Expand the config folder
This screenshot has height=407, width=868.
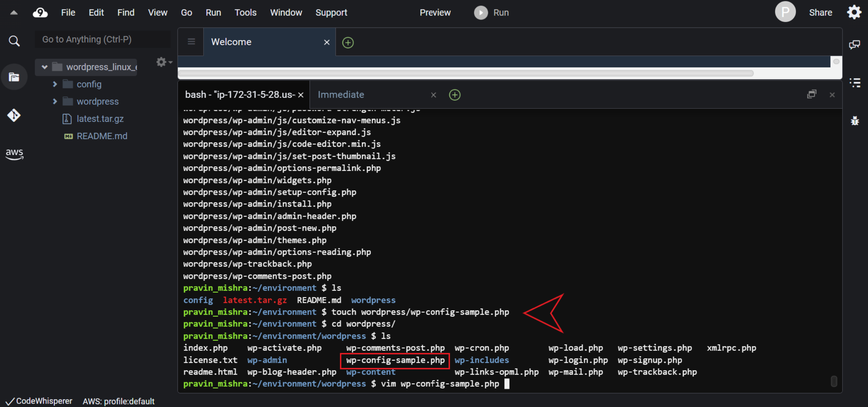click(55, 84)
